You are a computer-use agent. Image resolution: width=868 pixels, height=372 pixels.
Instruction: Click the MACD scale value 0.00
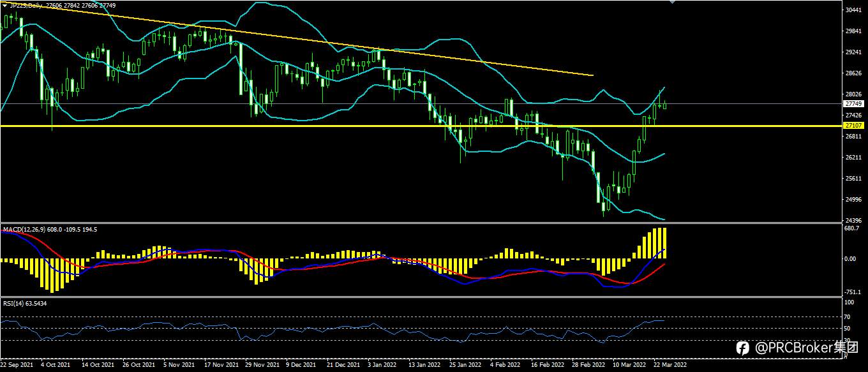[851, 258]
